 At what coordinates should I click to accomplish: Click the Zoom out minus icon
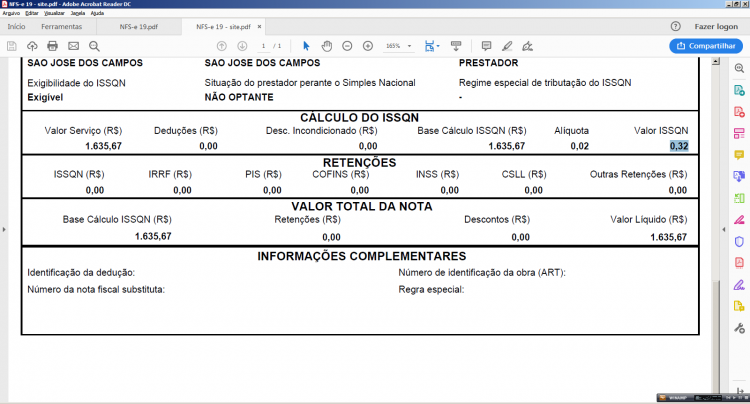click(347, 46)
